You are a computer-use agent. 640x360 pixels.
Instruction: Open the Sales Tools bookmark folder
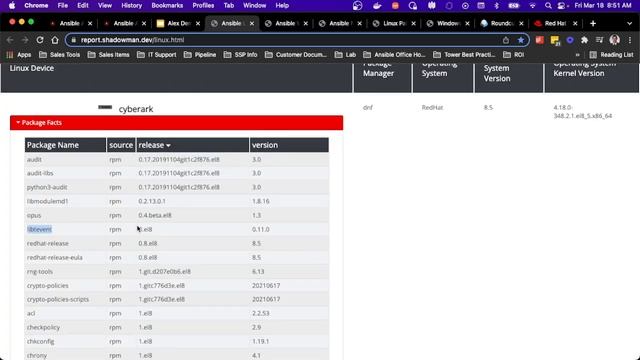[60, 55]
